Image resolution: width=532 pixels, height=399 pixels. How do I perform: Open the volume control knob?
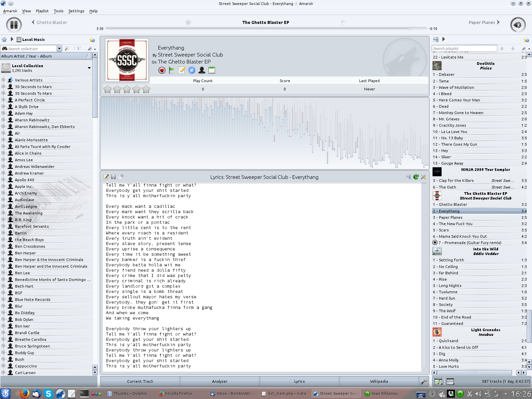click(518, 25)
